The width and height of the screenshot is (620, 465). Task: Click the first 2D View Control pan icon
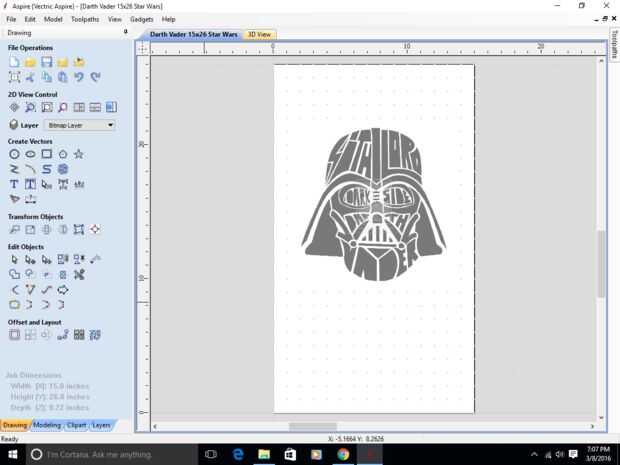click(x=14, y=107)
